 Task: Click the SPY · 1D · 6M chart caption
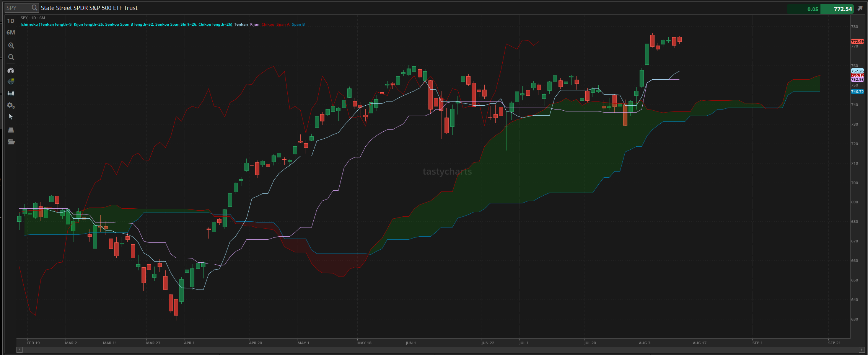coord(33,18)
